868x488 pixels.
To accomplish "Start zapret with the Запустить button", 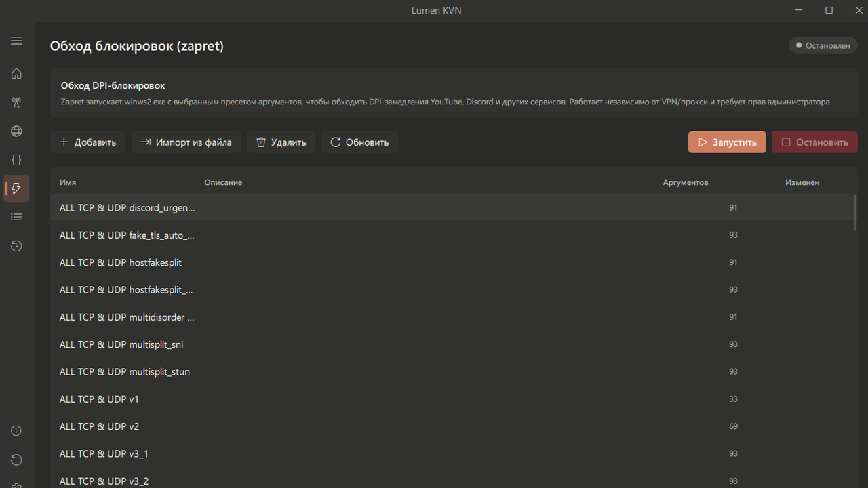I will pos(727,142).
